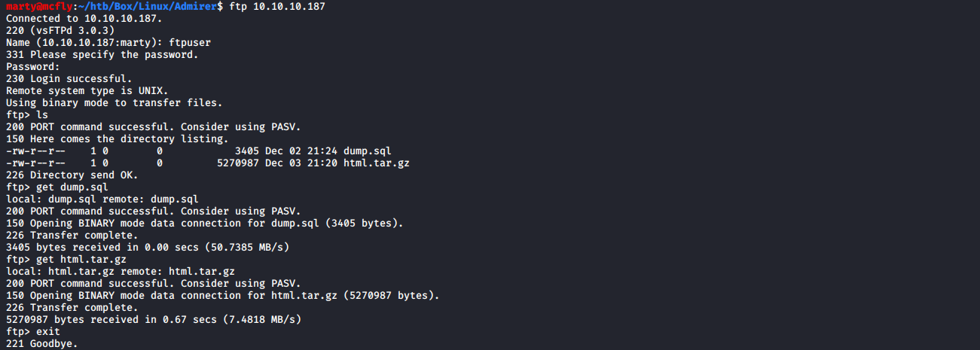This screenshot has width=980, height=350.
Task: Click the "226 Directory send OK." line
Action: (x=72, y=175)
